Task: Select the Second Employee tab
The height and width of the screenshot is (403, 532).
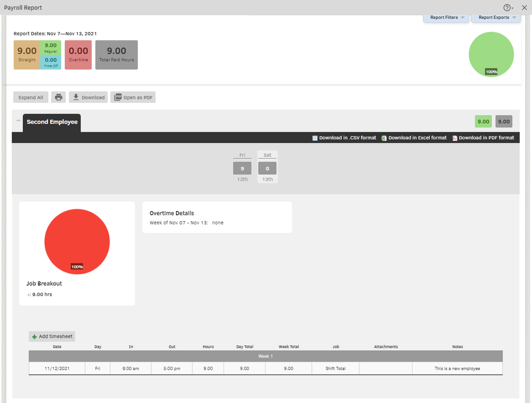Action: click(x=52, y=122)
